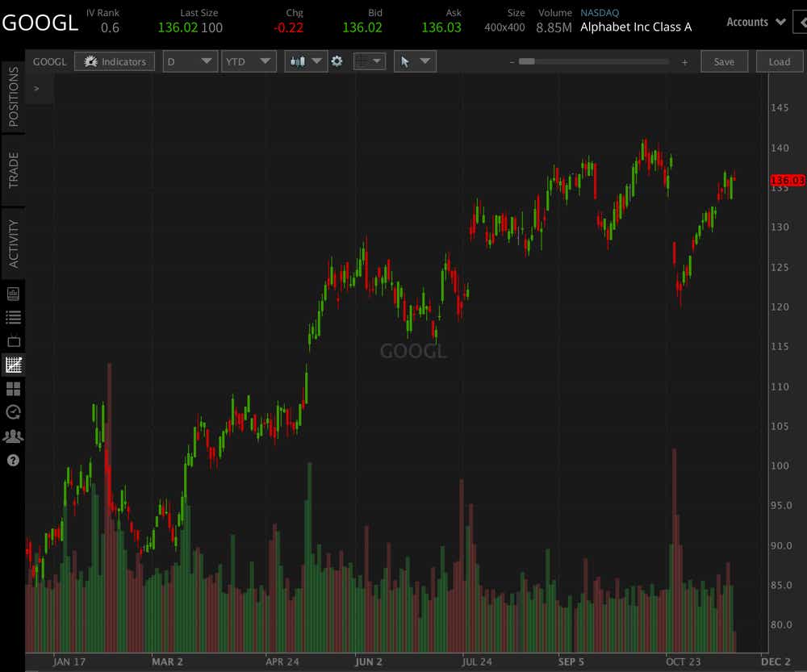Click the APR 24 date axis label
This screenshot has width=807, height=672.
282,662
